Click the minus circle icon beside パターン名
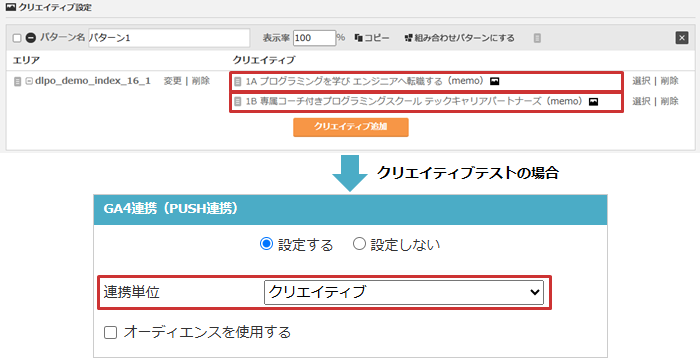700x360 pixels. pyautogui.click(x=30, y=38)
